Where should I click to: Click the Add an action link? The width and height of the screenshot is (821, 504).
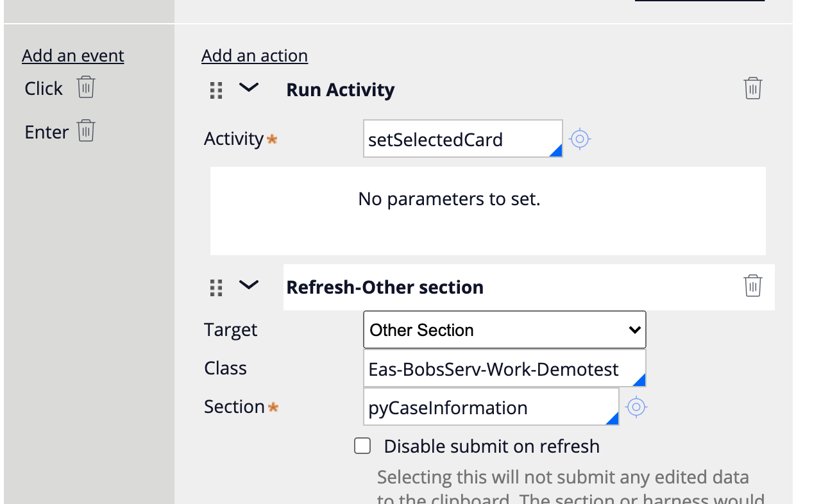coord(254,55)
